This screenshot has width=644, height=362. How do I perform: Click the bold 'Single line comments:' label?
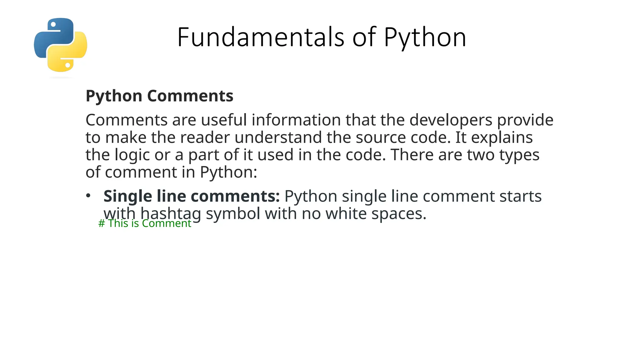[192, 196]
